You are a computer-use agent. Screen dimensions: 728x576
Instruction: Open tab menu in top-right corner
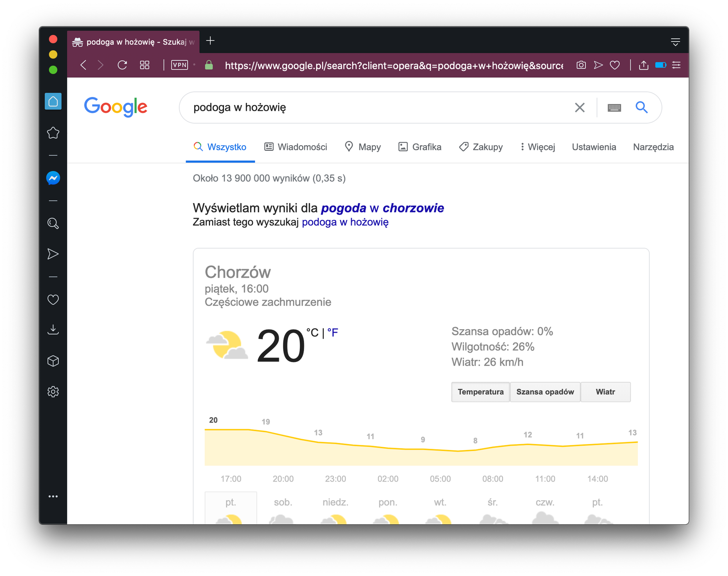(676, 42)
